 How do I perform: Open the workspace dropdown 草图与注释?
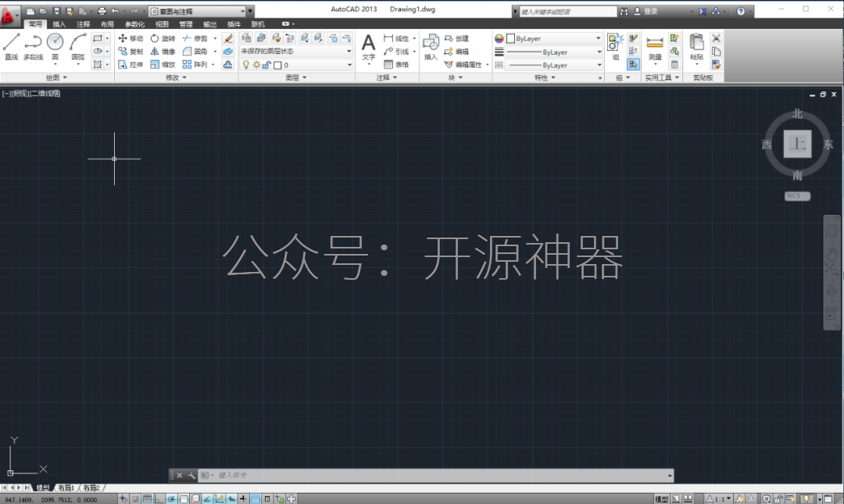coord(197,11)
